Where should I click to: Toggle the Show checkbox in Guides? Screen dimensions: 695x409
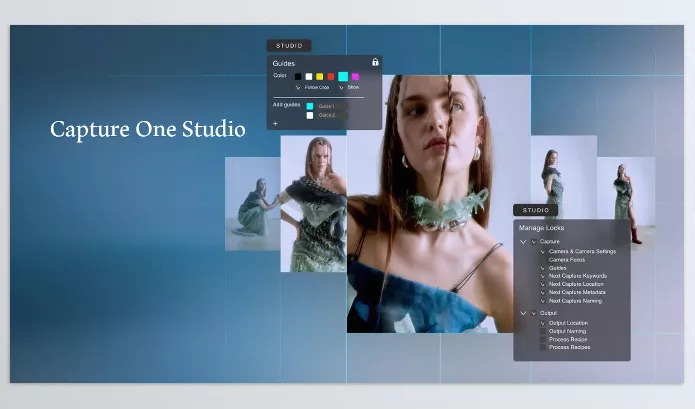(341, 88)
